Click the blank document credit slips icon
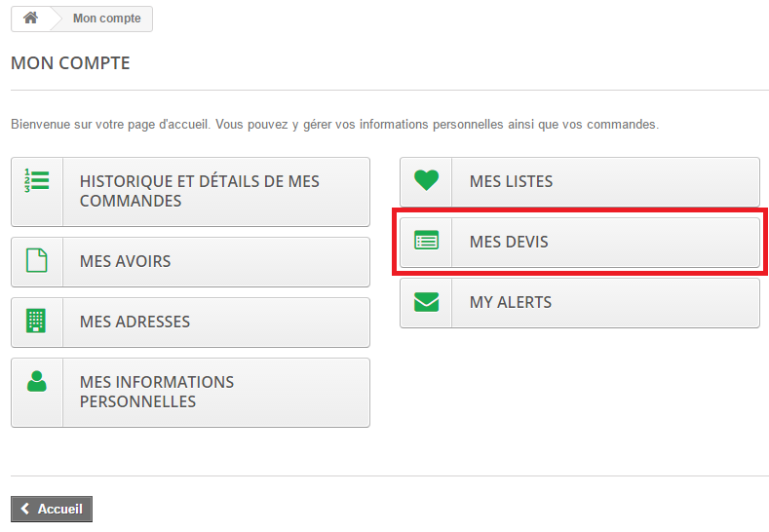This screenshot has width=769, height=532. tap(37, 260)
